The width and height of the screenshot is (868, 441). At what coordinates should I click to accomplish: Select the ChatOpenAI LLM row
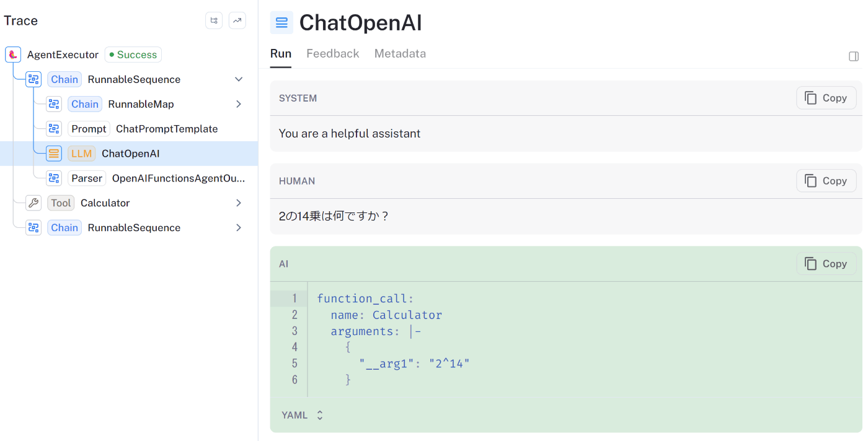(x=129, y=154)
